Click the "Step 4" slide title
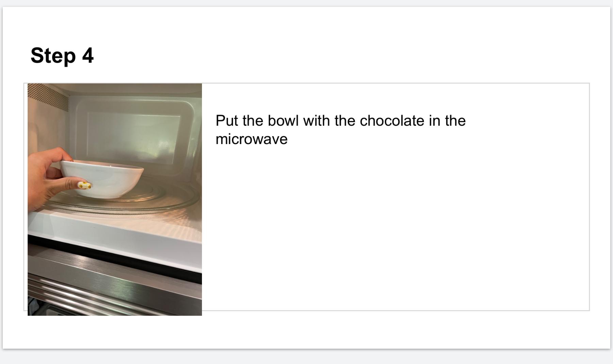 coord(62,56)
